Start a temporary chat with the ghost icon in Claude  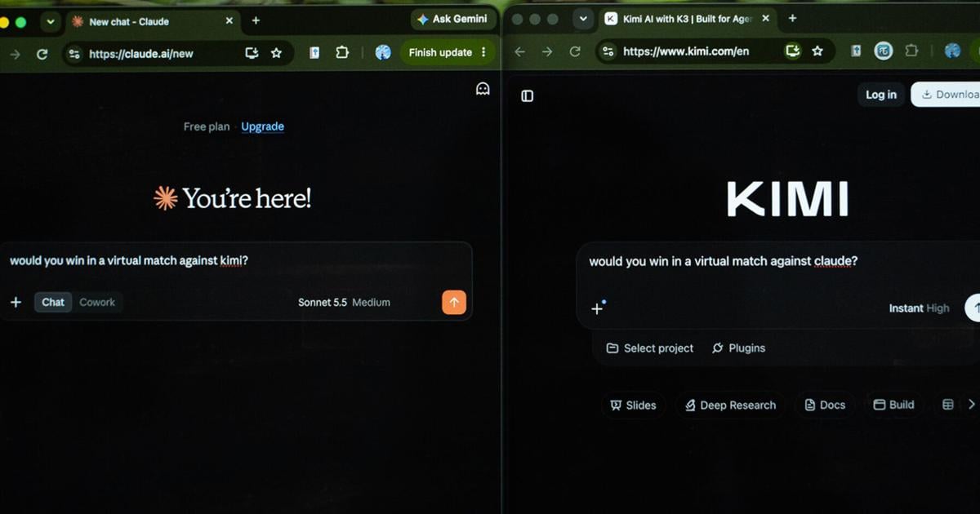(483, 89)
